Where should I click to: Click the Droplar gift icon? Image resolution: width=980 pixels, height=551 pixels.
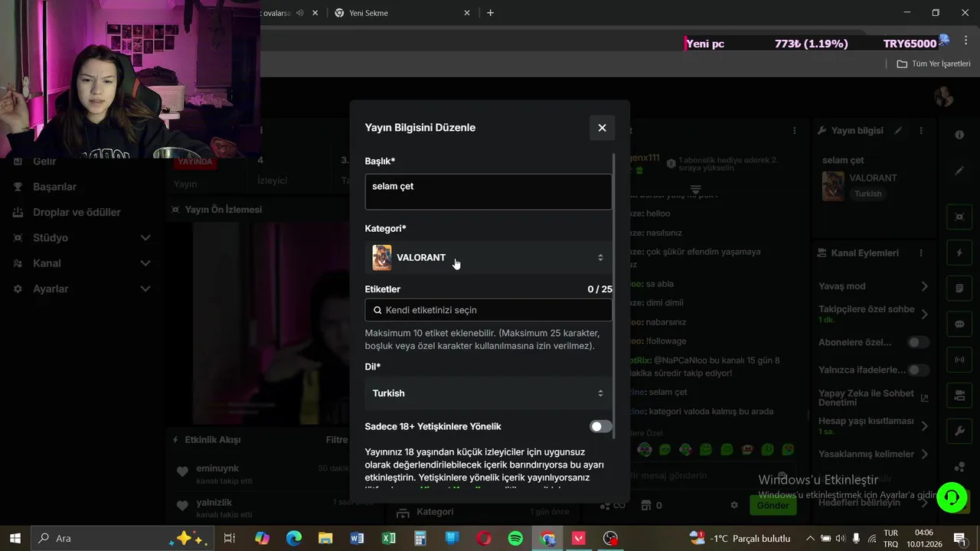click(18, 212)
